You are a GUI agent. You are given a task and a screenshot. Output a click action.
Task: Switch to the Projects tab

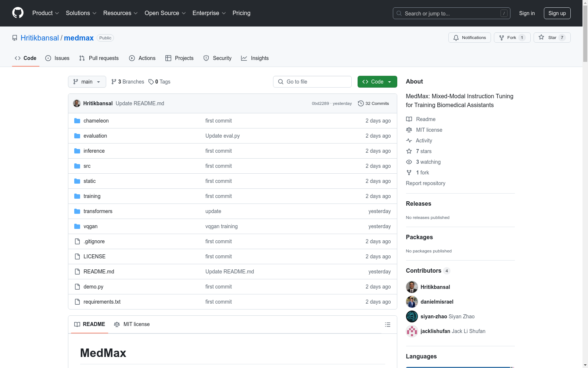point(179,58)
